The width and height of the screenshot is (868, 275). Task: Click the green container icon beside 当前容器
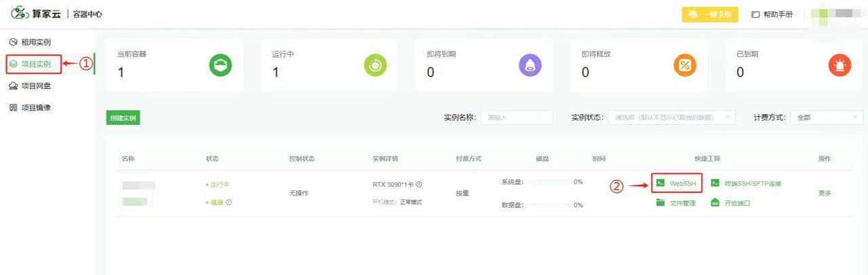click(x=221, y=65)
